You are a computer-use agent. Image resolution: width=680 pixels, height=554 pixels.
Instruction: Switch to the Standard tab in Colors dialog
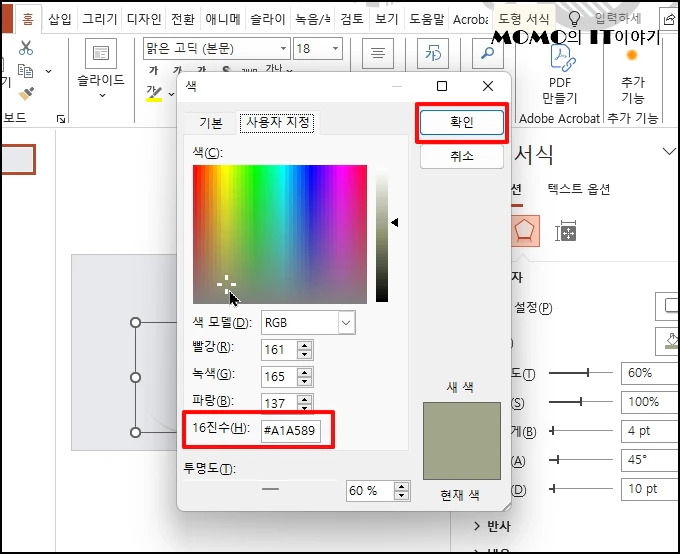[211, 123]
